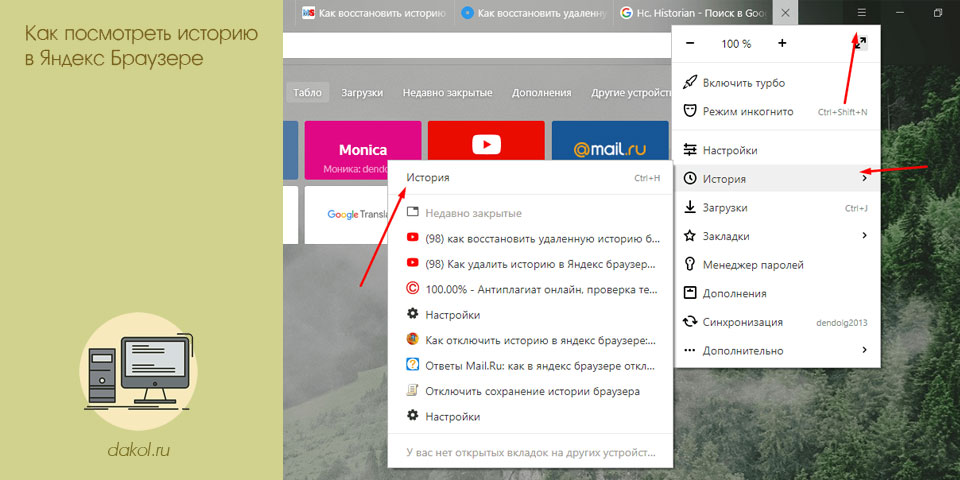Screen dimensions: 960x480
Task: Open the first Настройки gear entry in submenu
Action: tap(531, 315)
